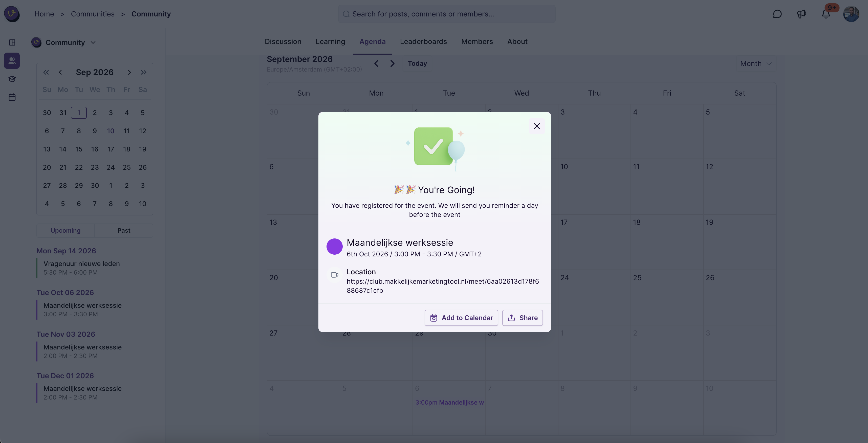Open the announcements megaphone icon
Image resolution: width=868 pixels, height=443 pixels.
(801, 14)
